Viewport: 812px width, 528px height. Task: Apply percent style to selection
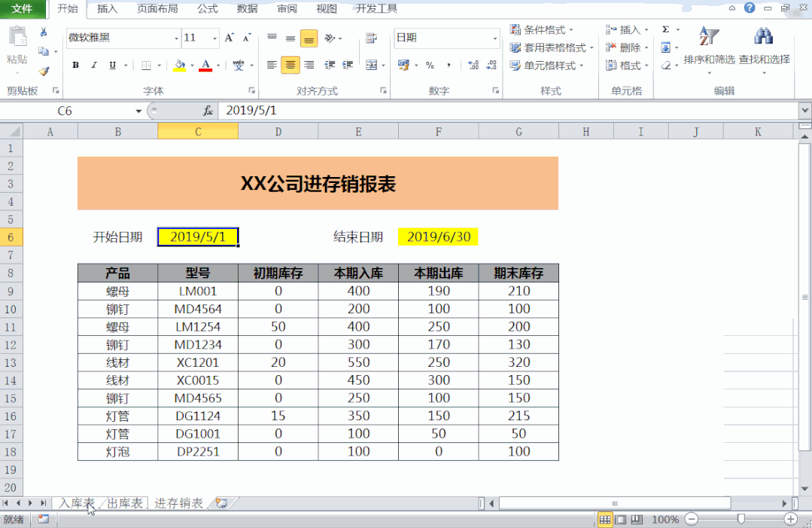click(431, 66)
